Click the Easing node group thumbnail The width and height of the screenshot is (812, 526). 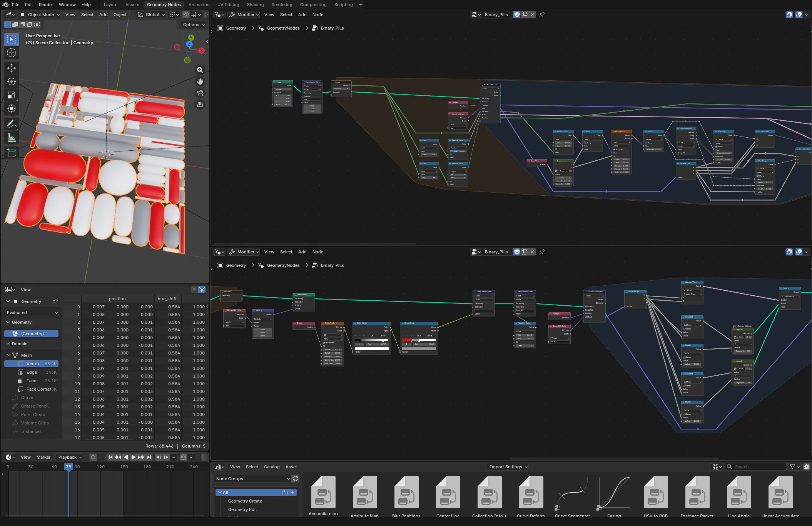click(x=614, y=493)
